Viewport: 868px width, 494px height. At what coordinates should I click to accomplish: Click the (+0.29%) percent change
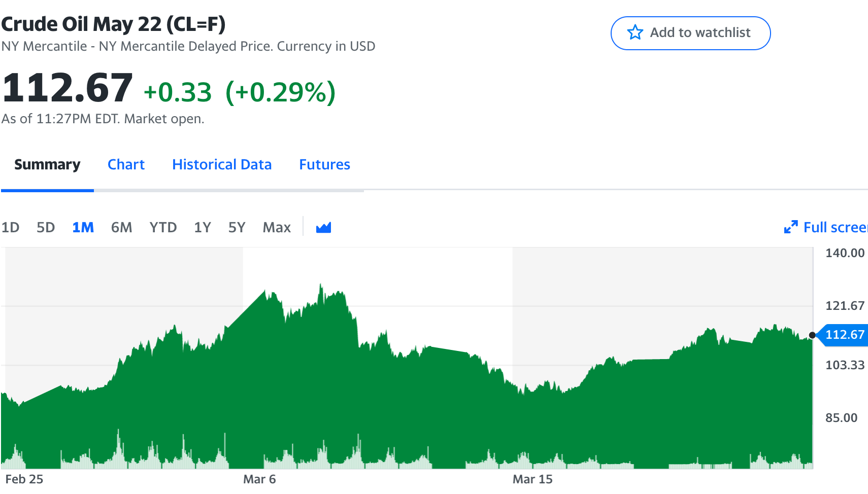point(281,92)
